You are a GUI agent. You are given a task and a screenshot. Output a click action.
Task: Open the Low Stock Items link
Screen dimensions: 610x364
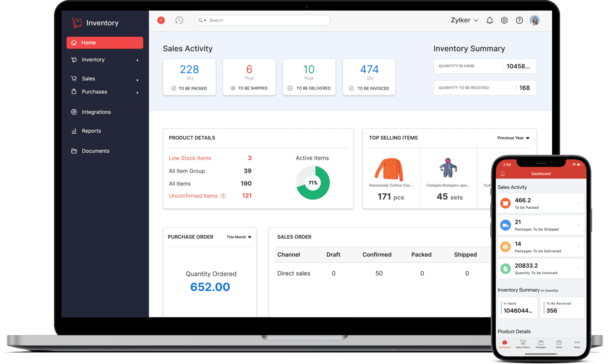pyautogui.click(x=190, y=158)
